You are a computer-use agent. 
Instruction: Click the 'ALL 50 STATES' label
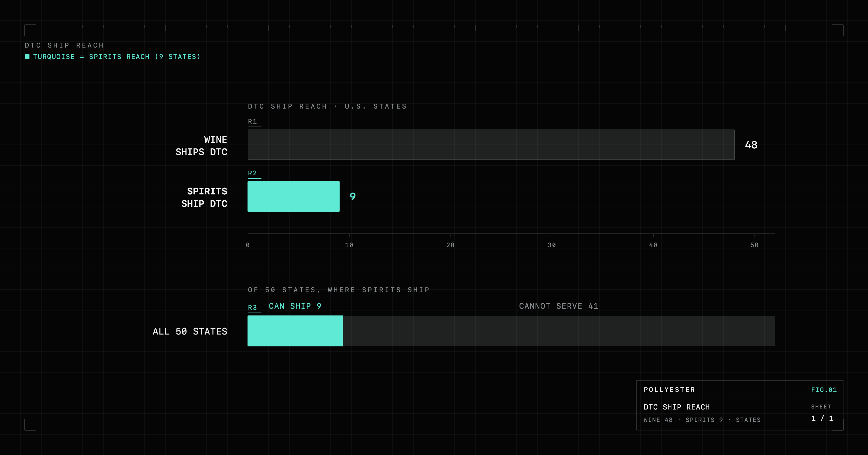(x=190, y=331)
